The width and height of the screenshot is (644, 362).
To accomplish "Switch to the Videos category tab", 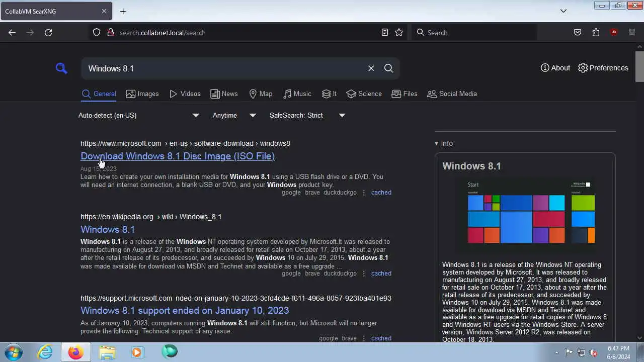I will point(185,94).
